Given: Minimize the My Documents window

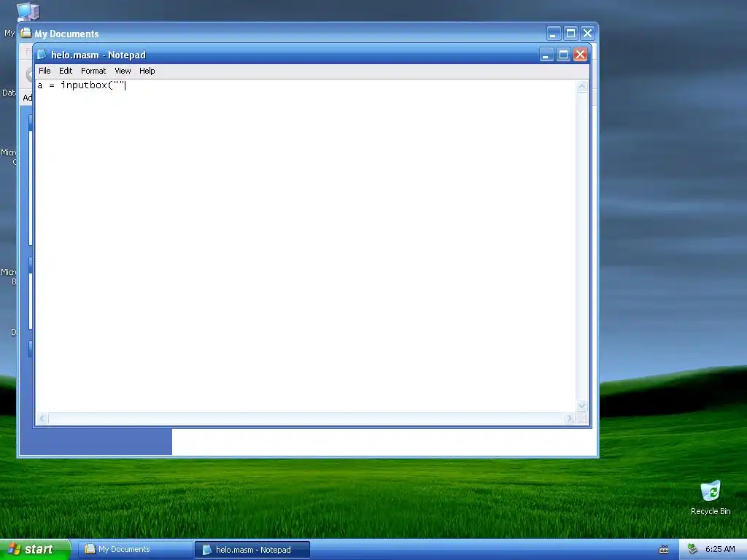Looking at the screenshot, I should point(554,34).
